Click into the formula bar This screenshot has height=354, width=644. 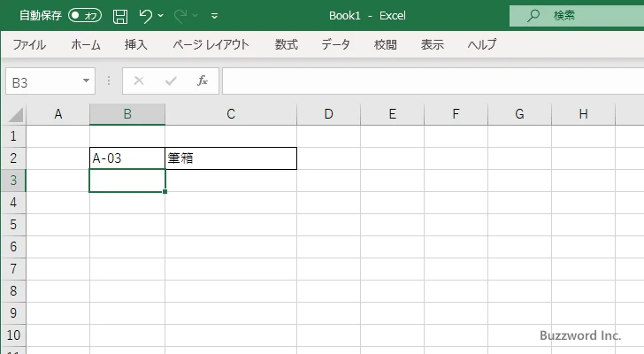[433, 81]
